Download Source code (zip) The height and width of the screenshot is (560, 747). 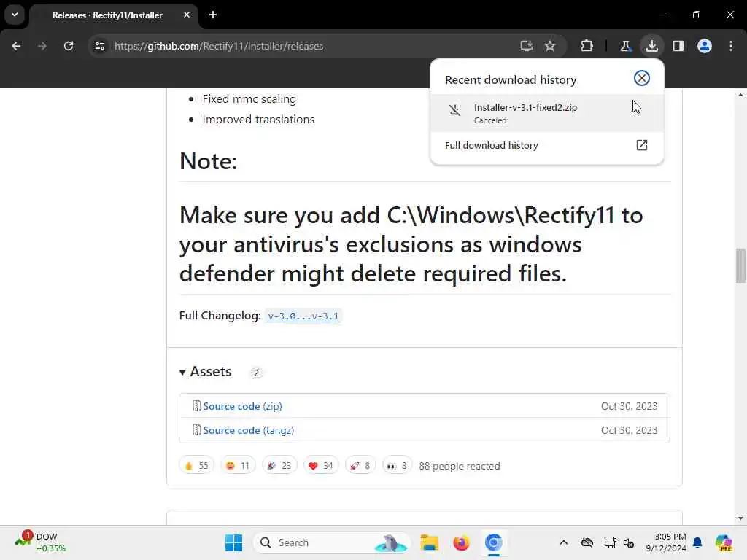pos(242,406)
